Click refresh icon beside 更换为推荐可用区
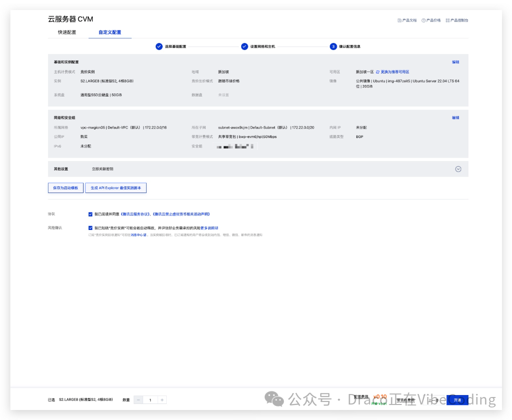Viewport: 512px width, 420px height. pyautogui.click(x=378, y=72)
